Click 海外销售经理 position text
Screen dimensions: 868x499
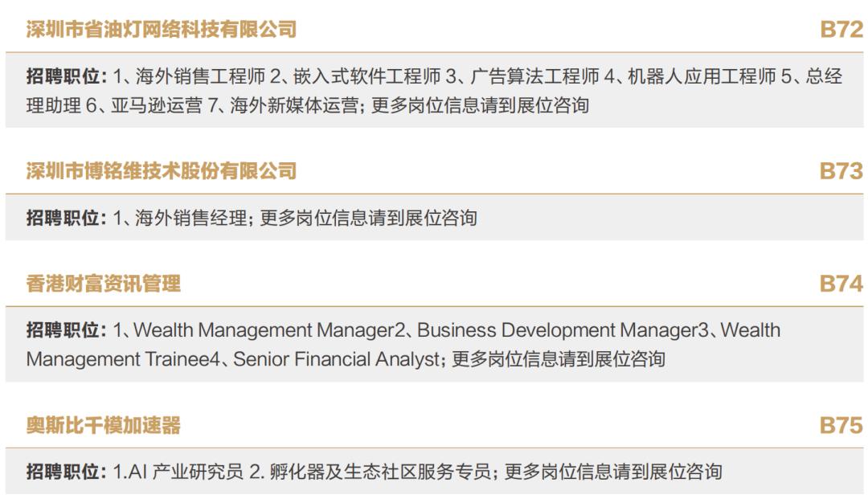(191, 218)
